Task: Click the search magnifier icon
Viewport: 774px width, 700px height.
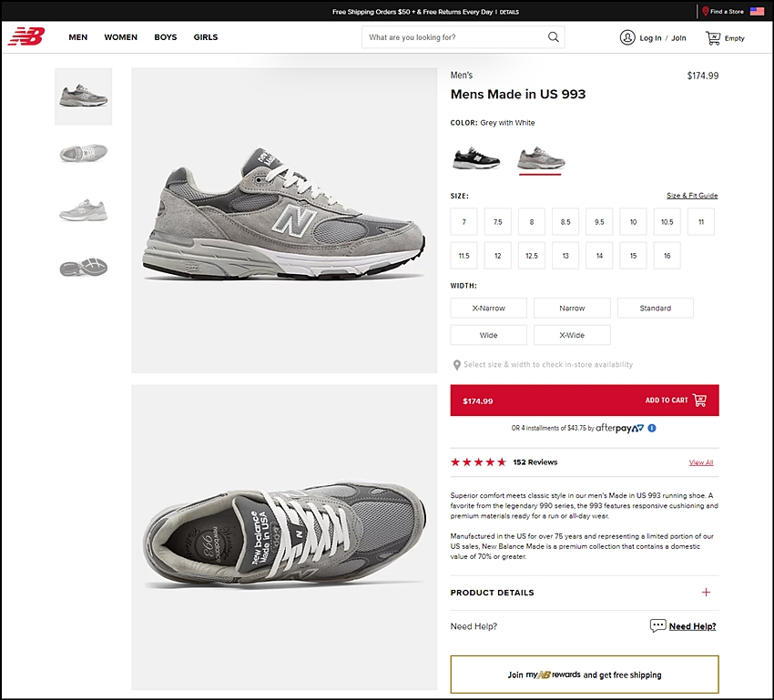Action: [554, 37]
